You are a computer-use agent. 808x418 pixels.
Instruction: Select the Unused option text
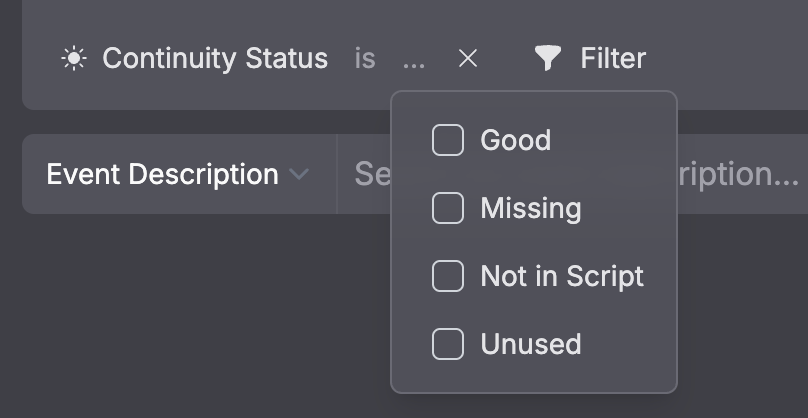[x=530, y=344]
